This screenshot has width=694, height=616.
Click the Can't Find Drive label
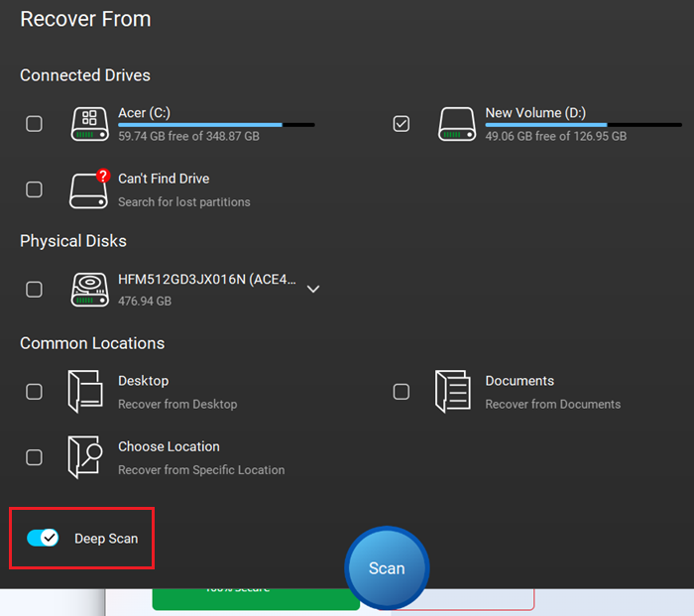coord(164,179)
